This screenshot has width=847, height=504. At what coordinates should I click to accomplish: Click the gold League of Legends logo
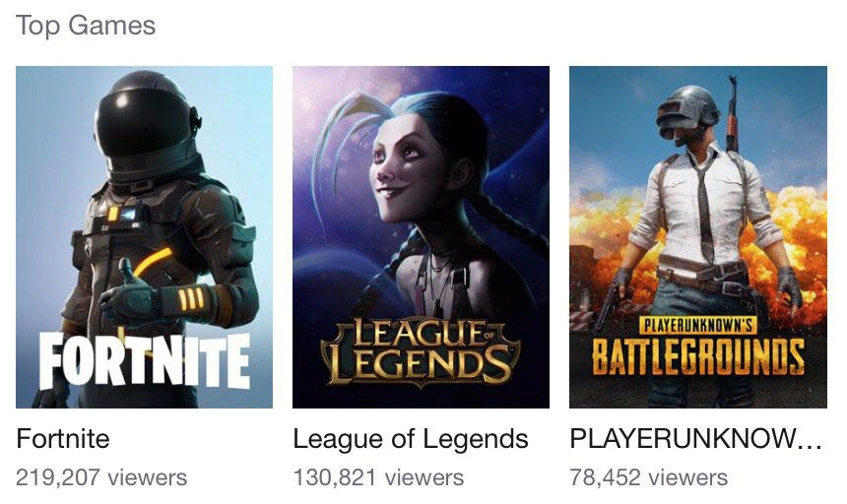421,351
